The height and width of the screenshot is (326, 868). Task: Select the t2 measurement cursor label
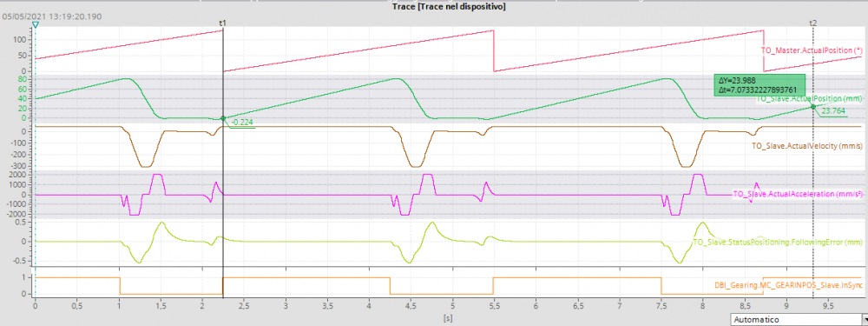click(812, 23)
